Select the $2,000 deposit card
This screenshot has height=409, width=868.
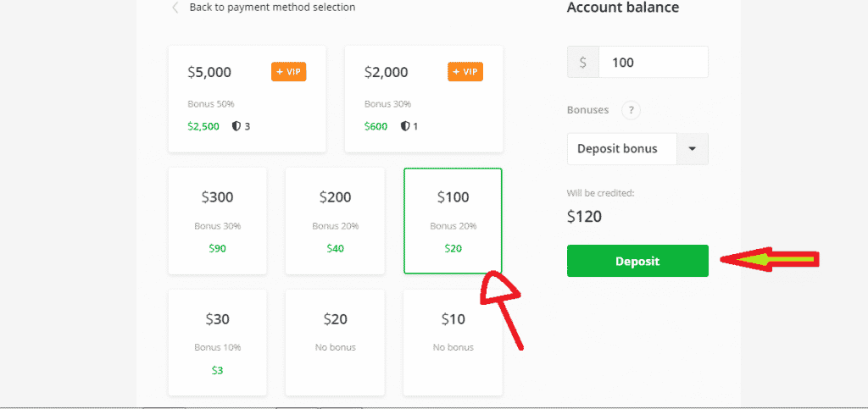click(424, 99)
